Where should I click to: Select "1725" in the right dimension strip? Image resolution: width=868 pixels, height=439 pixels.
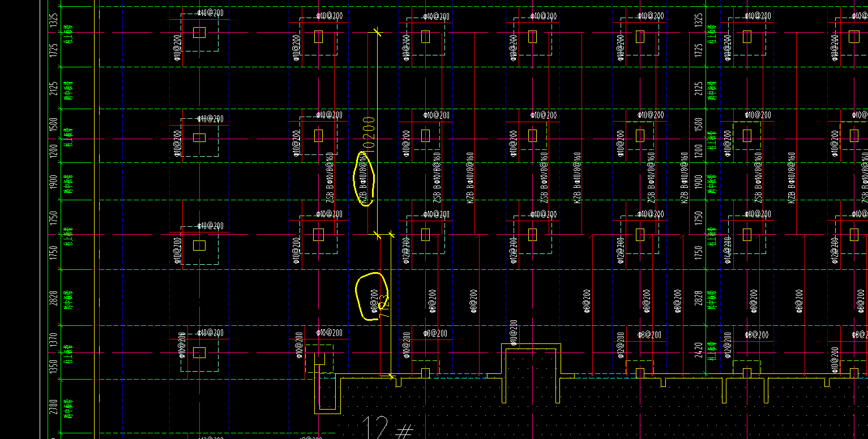click(x=699, y=50)
